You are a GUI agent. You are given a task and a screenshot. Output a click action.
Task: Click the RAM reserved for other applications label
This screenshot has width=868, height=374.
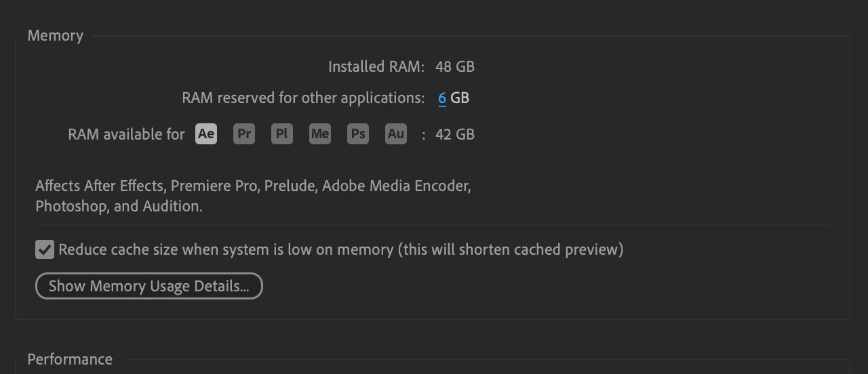pos(303,98)
